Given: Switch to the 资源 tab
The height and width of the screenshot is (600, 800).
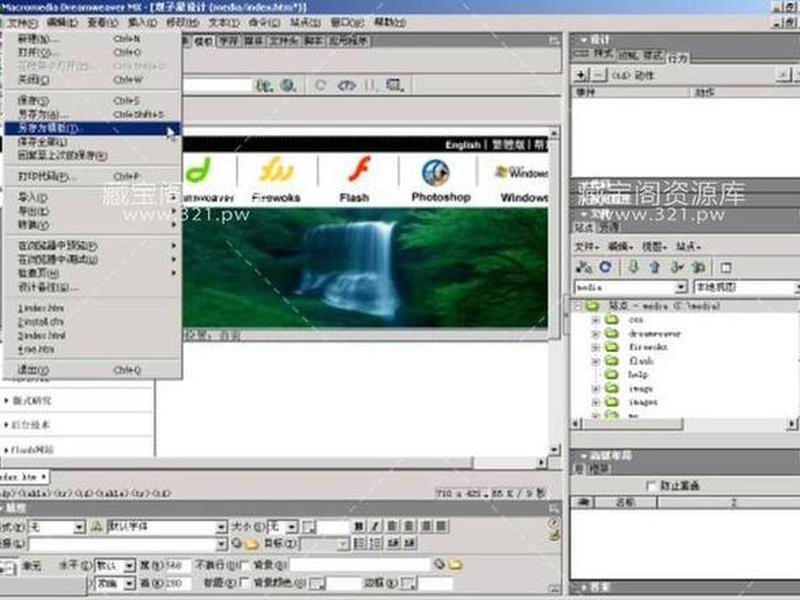Looking at the screenshot, I should pos(608,228).
